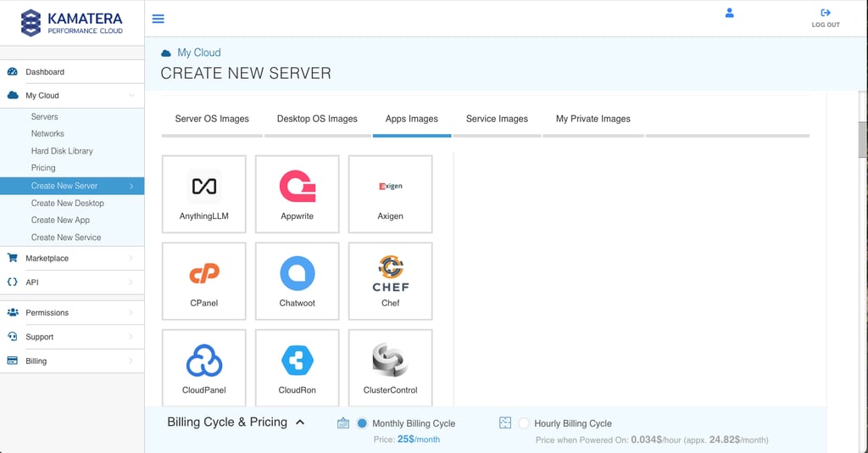Open Create New Service link
Image resolution: width=868 pixels, height=453 pixels.
pyautogui.click(x=66, y=237)
